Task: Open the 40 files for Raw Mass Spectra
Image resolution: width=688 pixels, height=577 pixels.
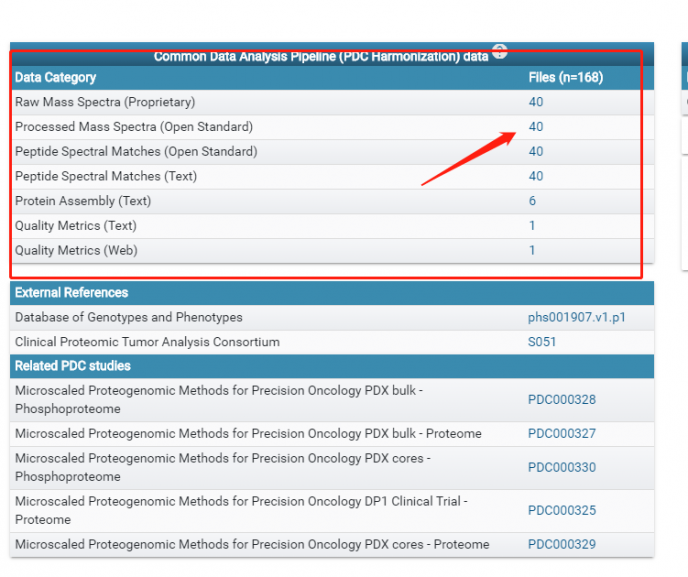Action: point(536,102)
